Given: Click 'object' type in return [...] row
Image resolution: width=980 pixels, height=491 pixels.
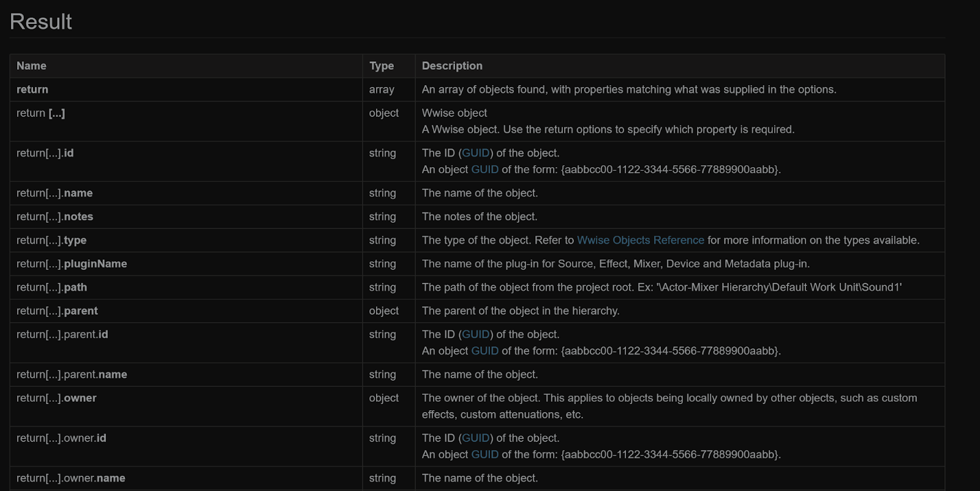Looking at the screenshot, I should point(384,113).
